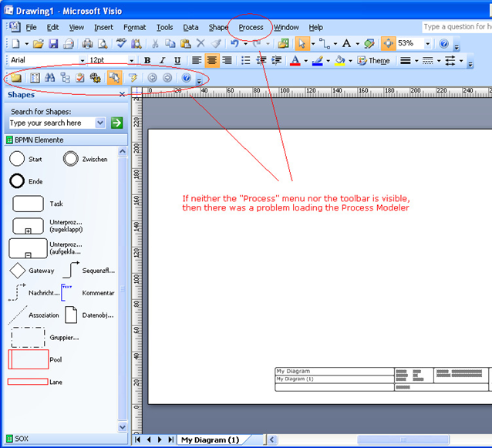Viewport: 492px width, 448px height.
Task: Set text alignment to right
Action: click(x=227, y=60)
